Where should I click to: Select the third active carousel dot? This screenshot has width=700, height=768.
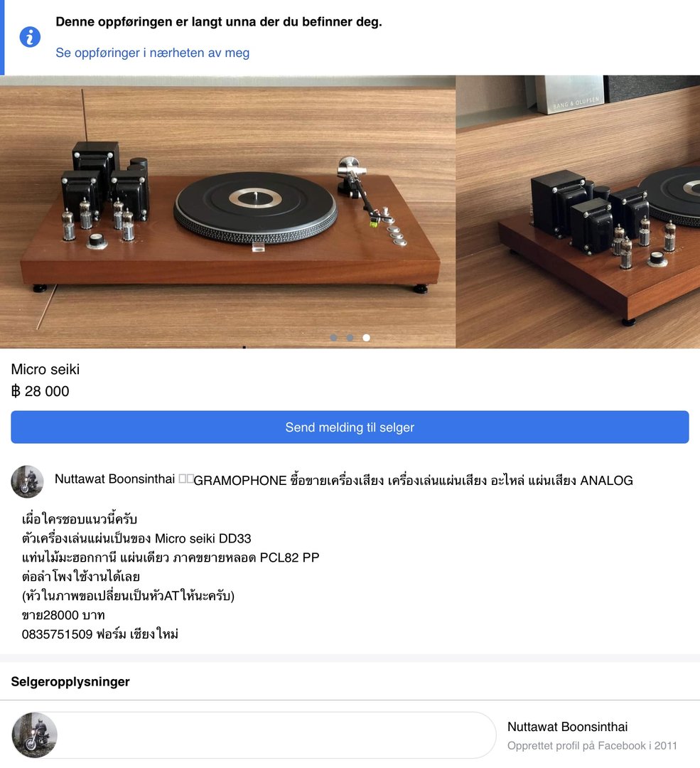pyautogui.click(x=366, y=338)
